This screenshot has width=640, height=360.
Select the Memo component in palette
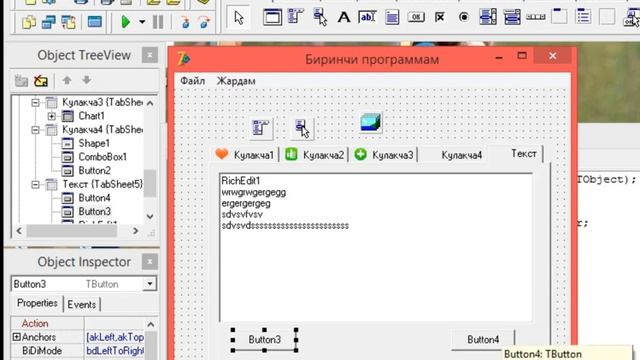(392, 18)
